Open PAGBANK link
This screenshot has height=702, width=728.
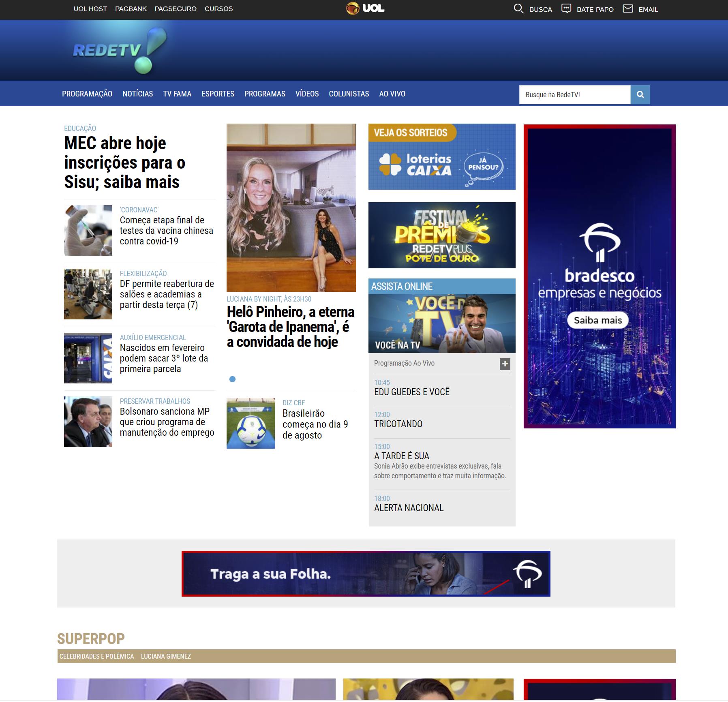click(131, 9)
